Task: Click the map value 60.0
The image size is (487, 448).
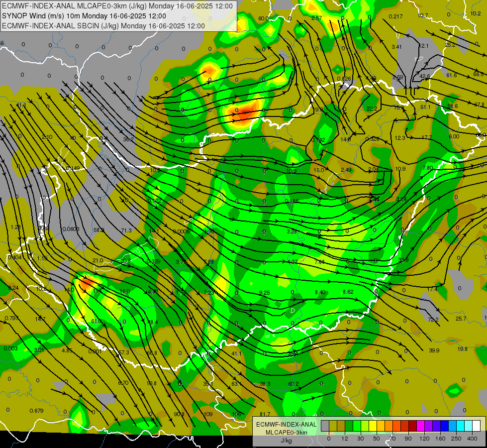Action: [x=263, y=18]
